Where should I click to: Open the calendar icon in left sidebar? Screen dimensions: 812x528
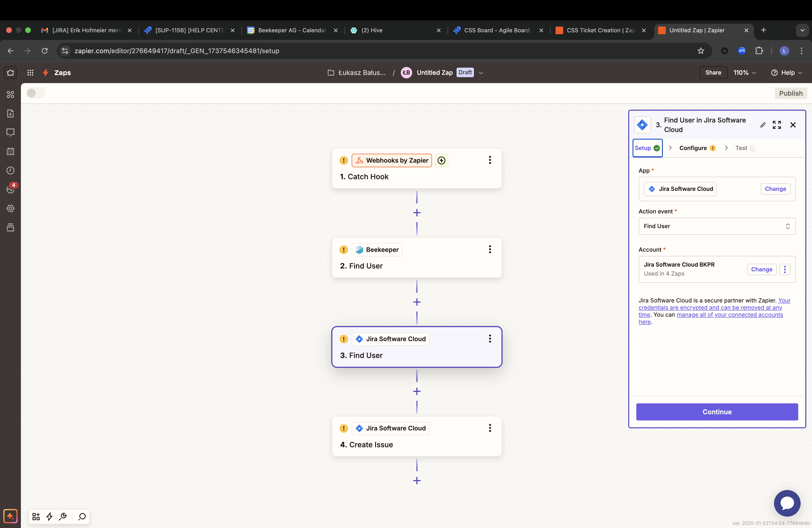(x=10, y=151)
